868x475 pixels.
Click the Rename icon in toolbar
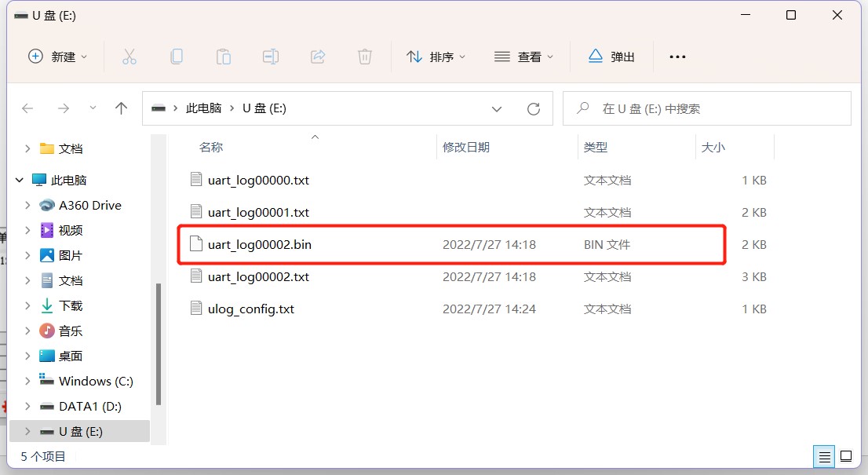pos(271,57)
